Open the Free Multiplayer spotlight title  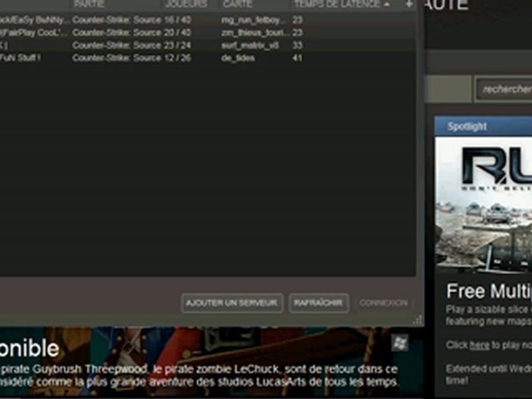tap(489, 291)
